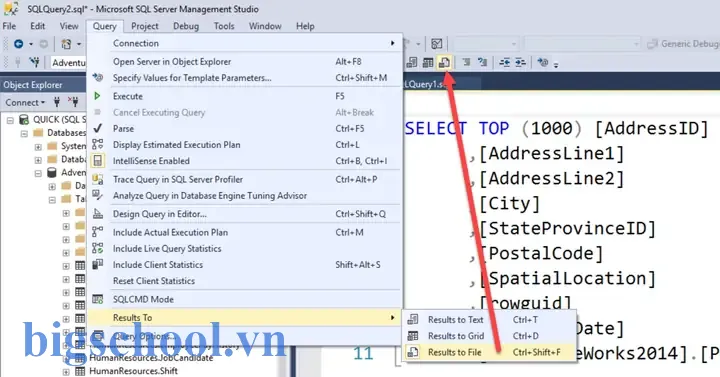Screen dimensions: 720x377
Task: Click the Navigate Backward blue arrow icon
Action: (18, 44)
